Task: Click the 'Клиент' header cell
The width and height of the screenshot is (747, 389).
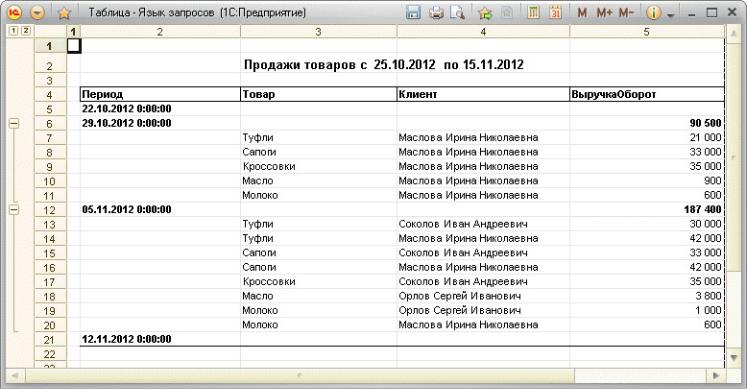Action: click(483, 94)
